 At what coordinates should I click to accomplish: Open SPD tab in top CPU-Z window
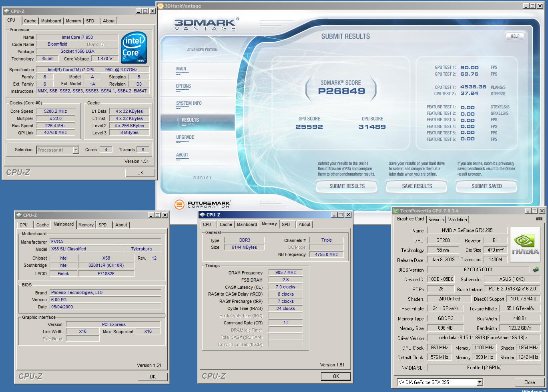(90, 21)
